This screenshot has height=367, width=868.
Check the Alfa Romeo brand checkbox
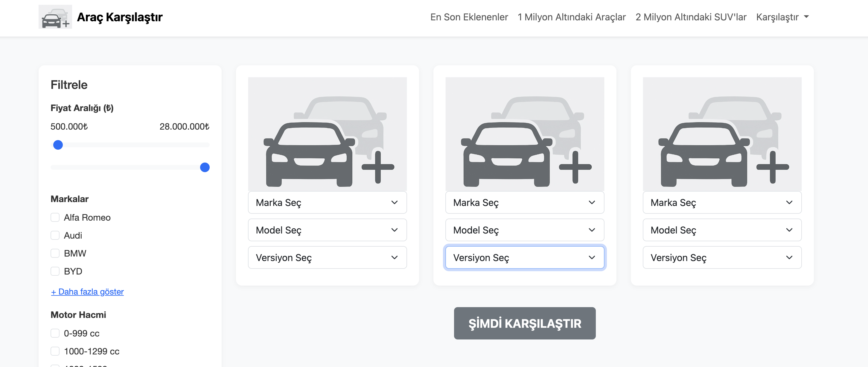[55, 217]
